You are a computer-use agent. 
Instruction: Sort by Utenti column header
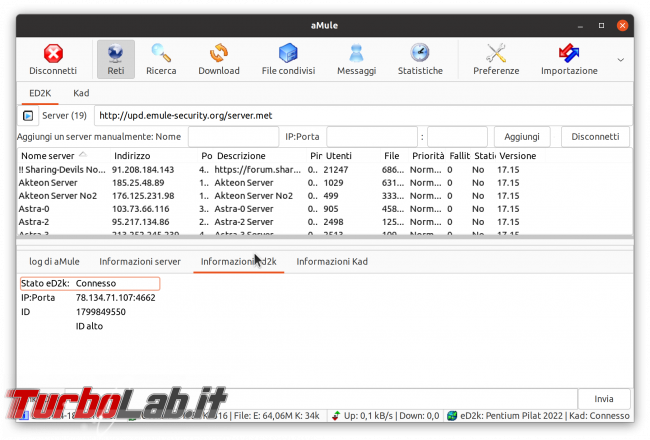(x=352, y=156)
